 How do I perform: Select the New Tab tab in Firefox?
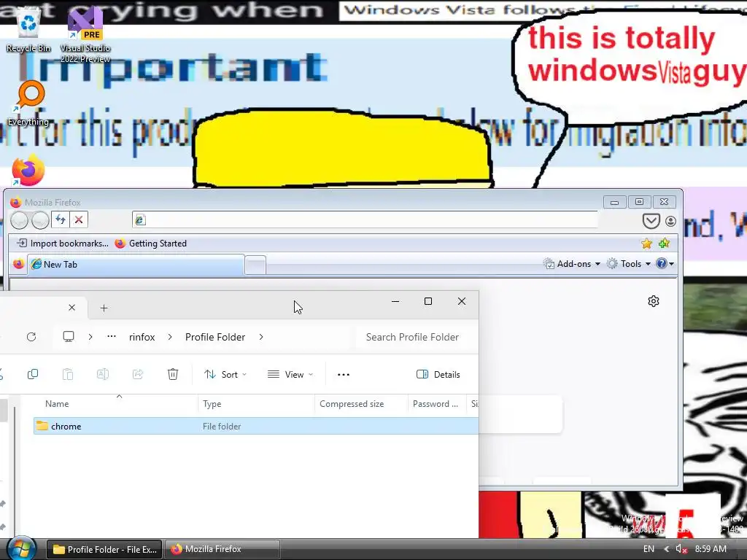click(x=136, y=264)
